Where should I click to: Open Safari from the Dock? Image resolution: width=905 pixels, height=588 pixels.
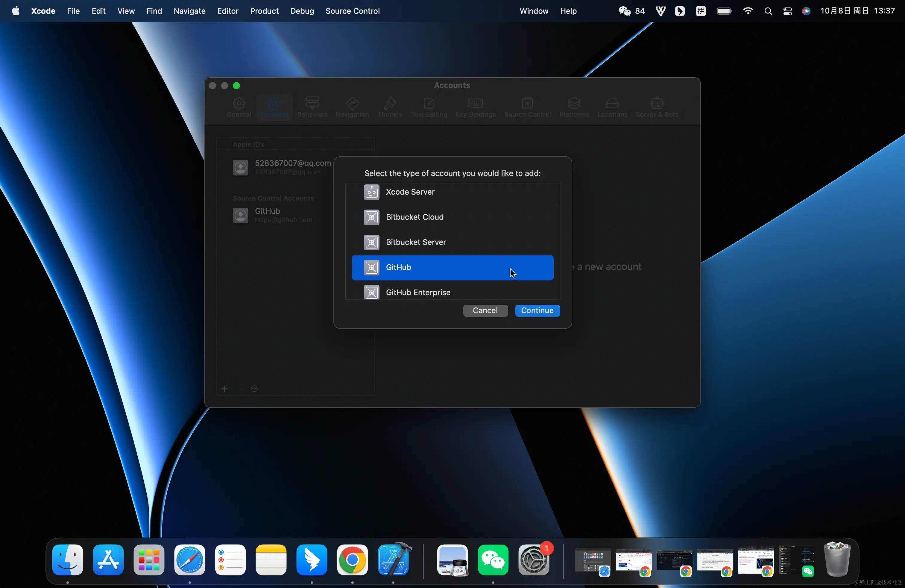click(189, 560)
